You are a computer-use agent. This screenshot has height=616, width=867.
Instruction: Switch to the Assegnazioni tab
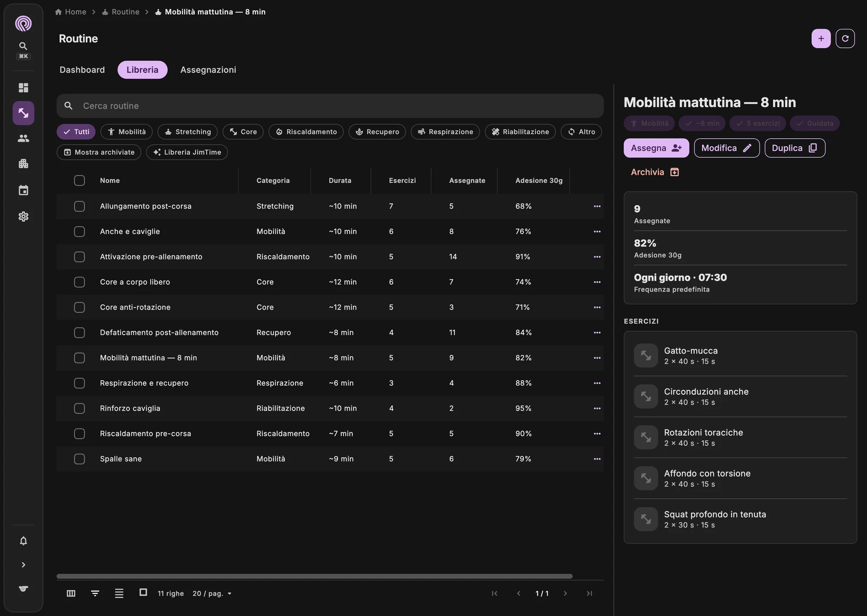(x=208, y=70)
